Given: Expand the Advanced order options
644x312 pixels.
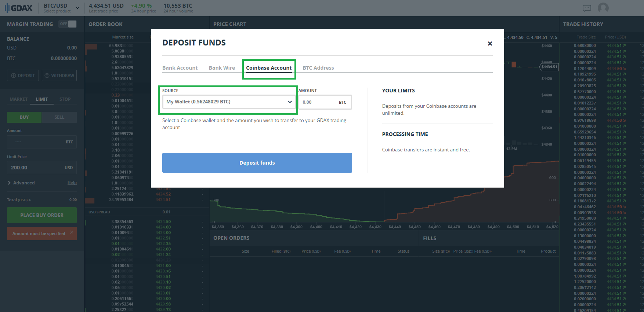Looking at the screenshot, I should [21, 183].
